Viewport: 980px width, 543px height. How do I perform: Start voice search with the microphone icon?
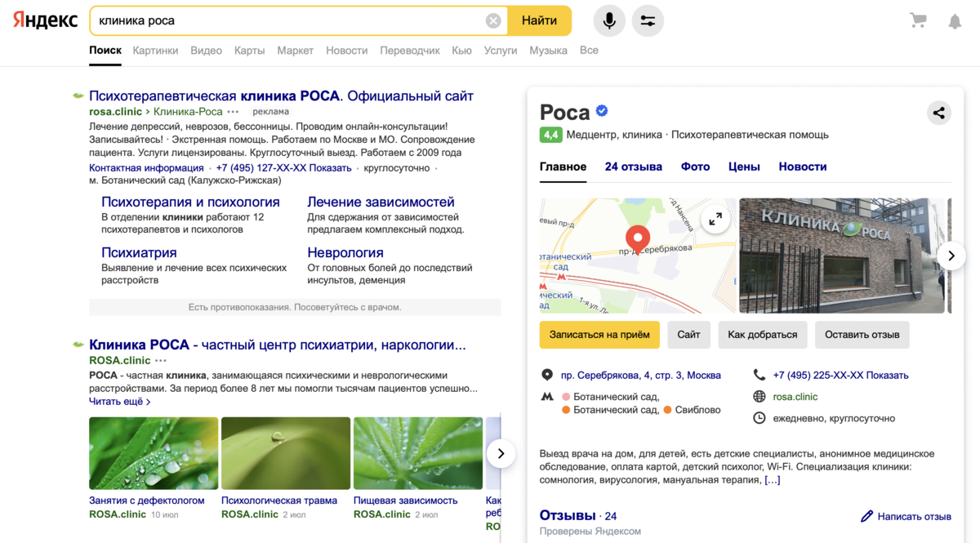pos(609,21)
